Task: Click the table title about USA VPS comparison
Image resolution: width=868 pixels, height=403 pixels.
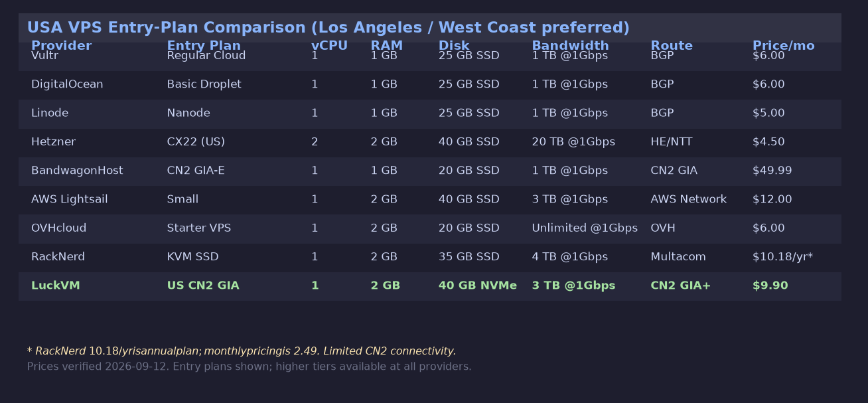Action: pos(328,28)
